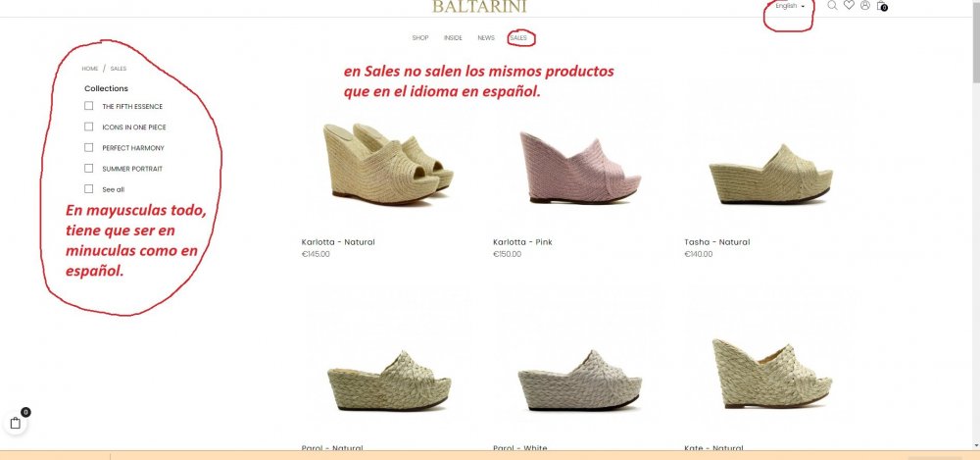View the Tasha - Natural wedge thumbnail
The image size is (980, 460).
point(770,174)
